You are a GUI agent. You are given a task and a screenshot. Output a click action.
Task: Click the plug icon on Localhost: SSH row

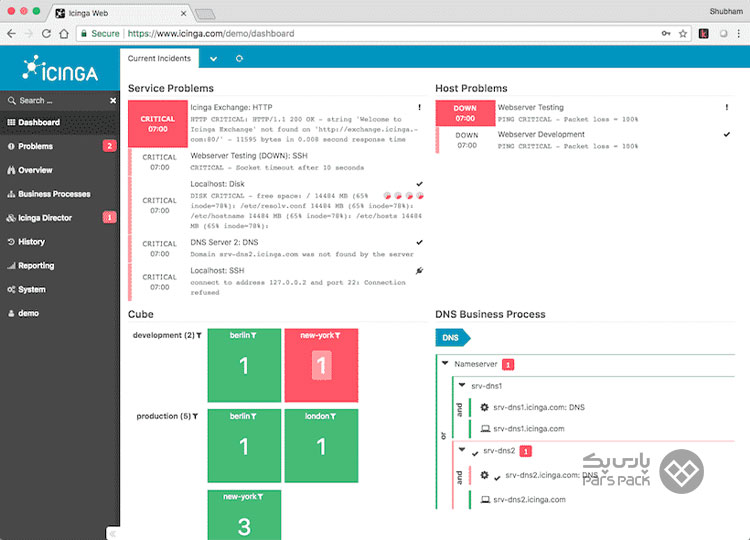(419, 271)
